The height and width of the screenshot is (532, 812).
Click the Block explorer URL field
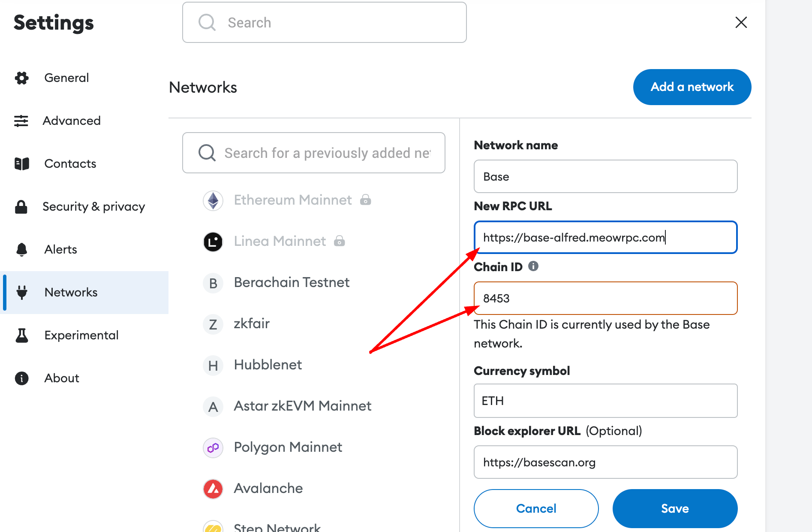tap(605, 462)
